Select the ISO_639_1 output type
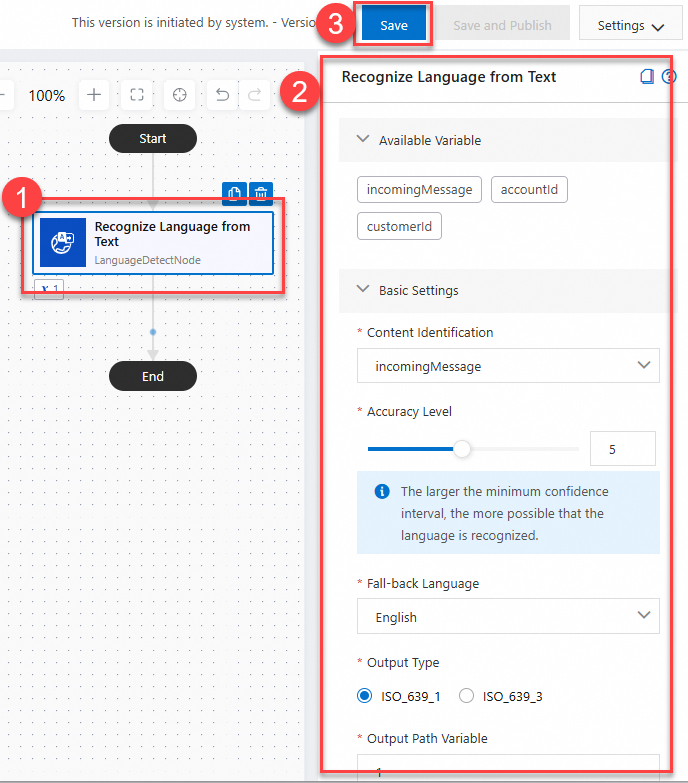This screenshot has width=688, height=783. [364, 696]
